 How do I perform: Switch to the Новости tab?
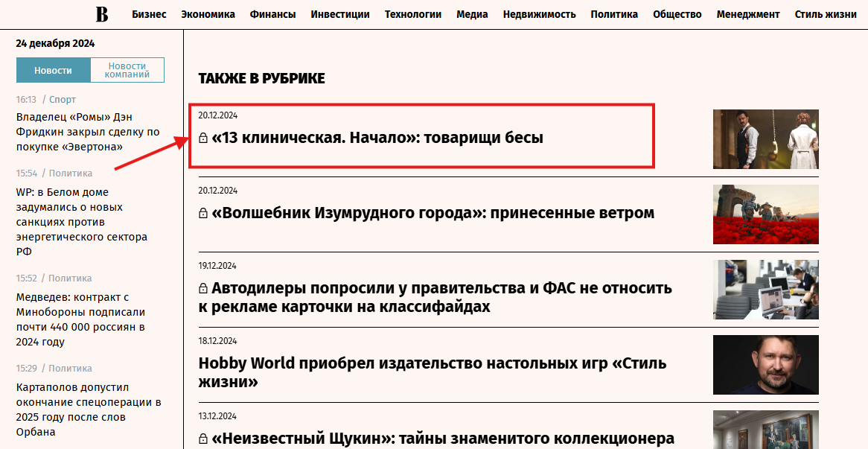(x=53, y=70)
